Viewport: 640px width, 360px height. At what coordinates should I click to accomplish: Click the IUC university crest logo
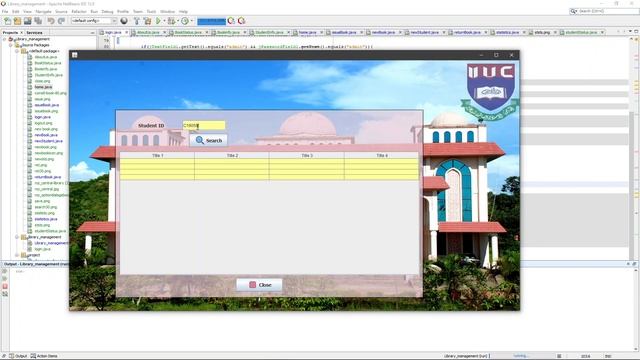click(490, 92)
